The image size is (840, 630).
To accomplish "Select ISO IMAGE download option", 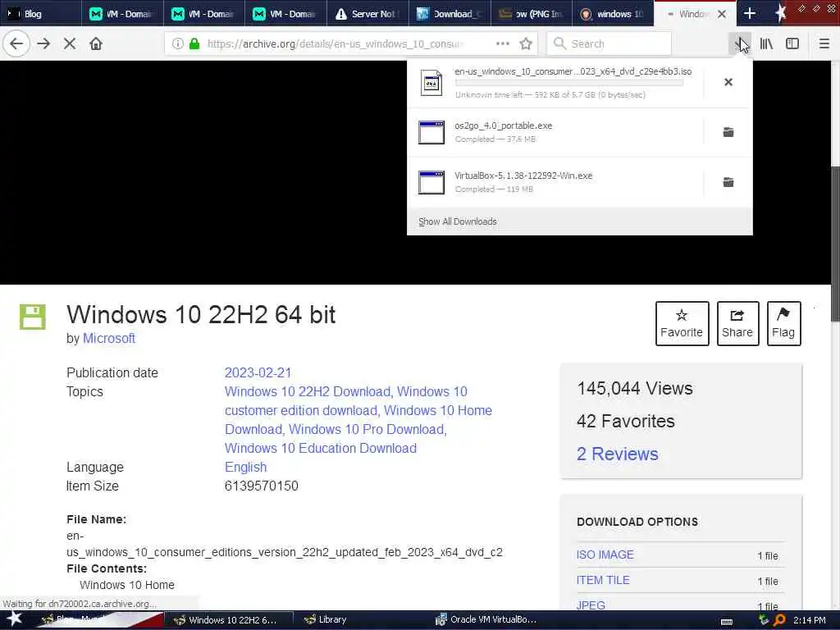I will 605,555.
